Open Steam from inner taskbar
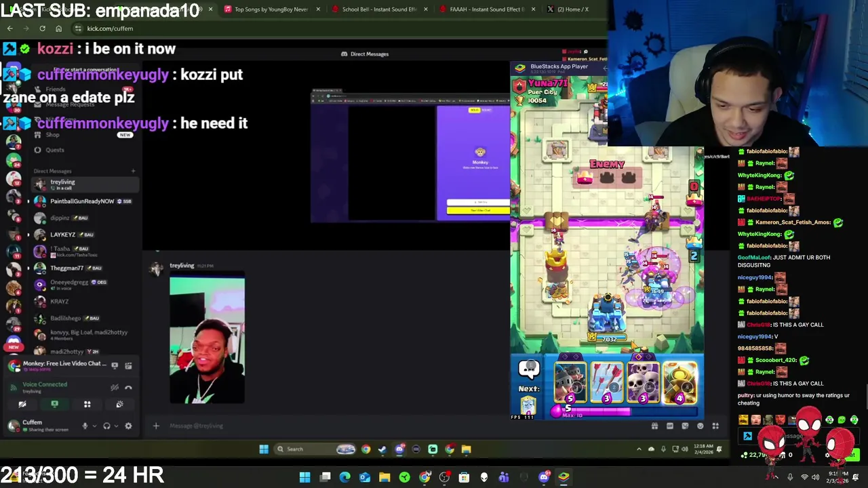 point(382,449)
